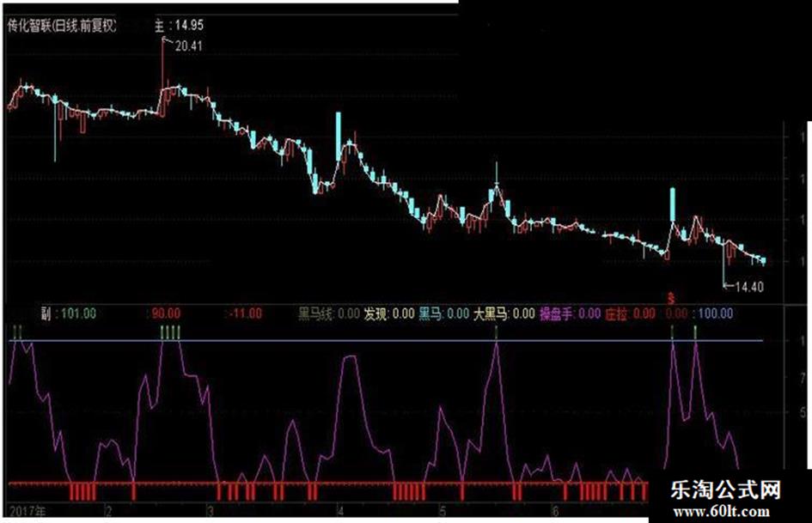Click the stock title 传化智联(日线,前复权)

(x=62, y=26)
